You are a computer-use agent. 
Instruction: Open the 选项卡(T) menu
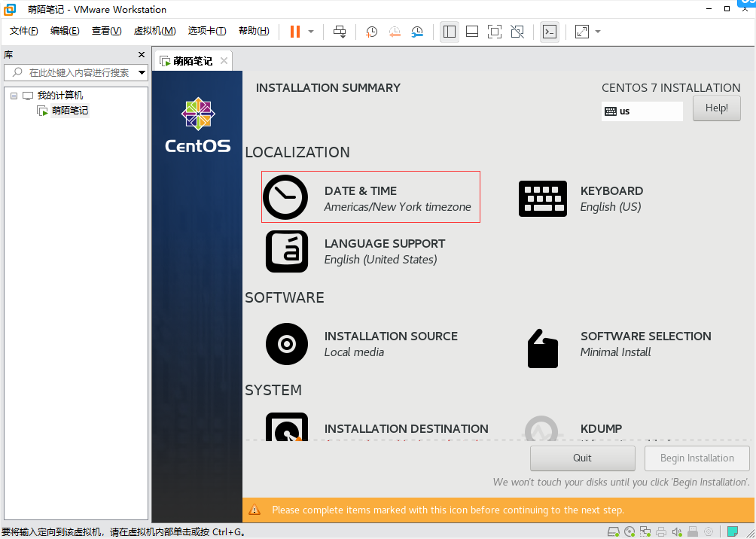pyautogui.click(x=207, y=31)
